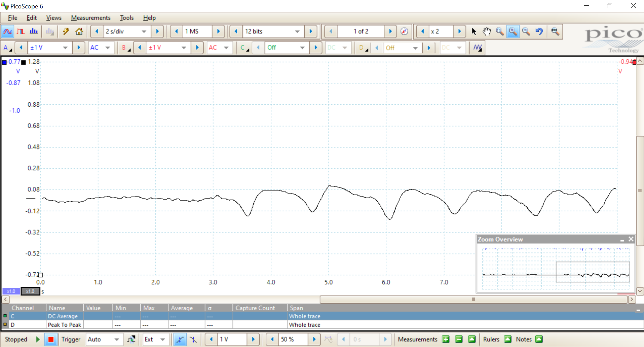Open the Channel B AC coupling dropdown
644x347 pixels.
pos(226,48)
